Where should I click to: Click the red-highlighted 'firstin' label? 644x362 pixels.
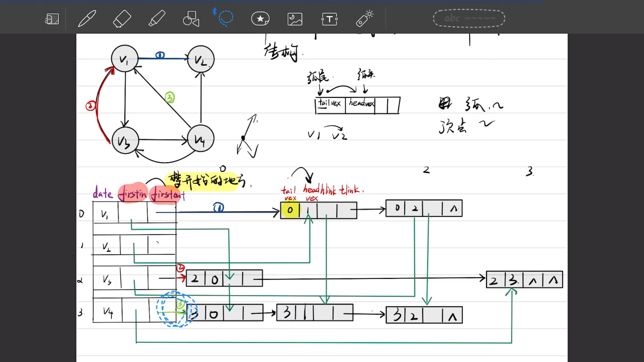133,194
